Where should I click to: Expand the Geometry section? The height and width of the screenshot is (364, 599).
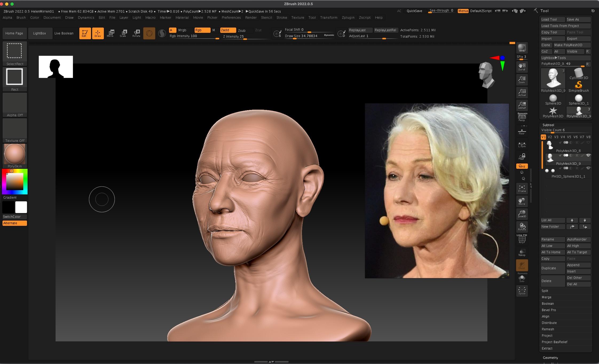point(550,358)
